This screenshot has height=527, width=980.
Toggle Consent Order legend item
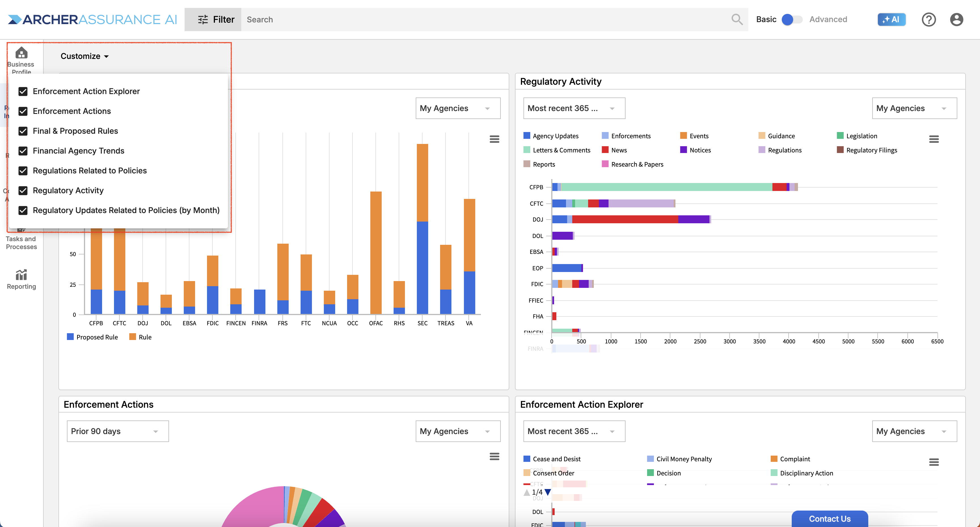(x=549, y=473)
